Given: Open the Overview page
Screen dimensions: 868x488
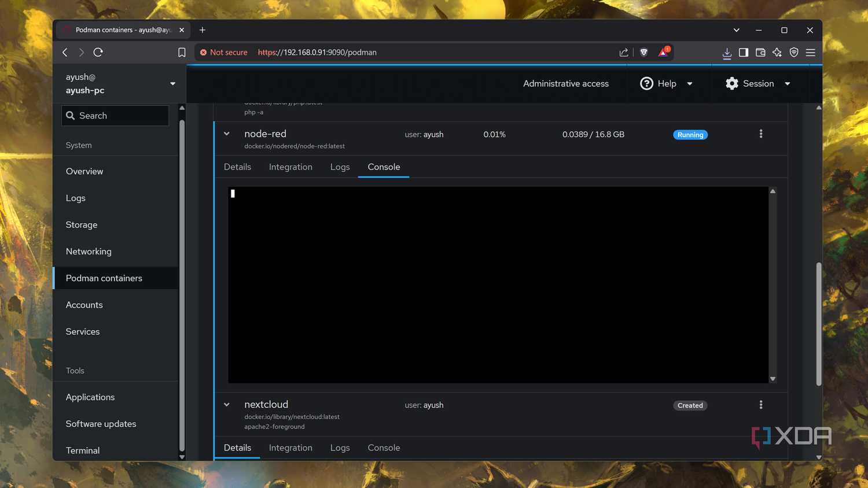Looking at the screenshot, I should point(84,171).
